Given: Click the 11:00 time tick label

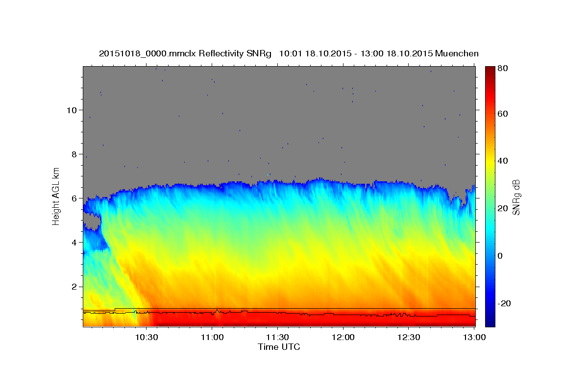Looking at the screenshot, I should [212, 337].
